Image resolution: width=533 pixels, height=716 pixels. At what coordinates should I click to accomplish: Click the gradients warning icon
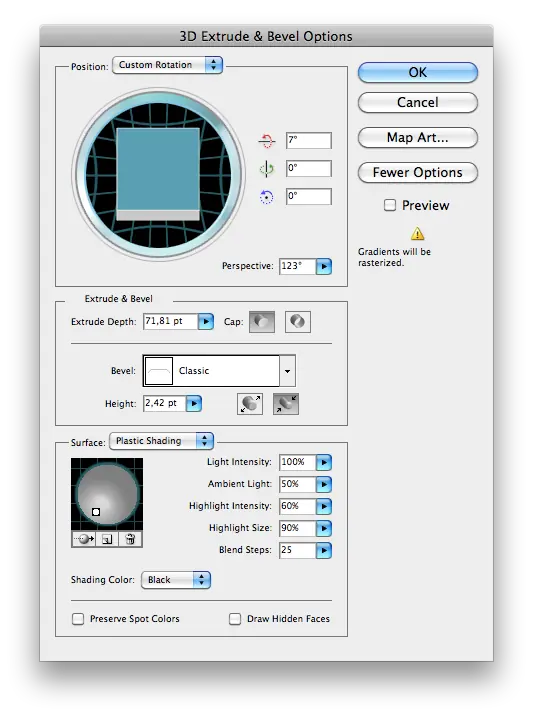[417, 234]
